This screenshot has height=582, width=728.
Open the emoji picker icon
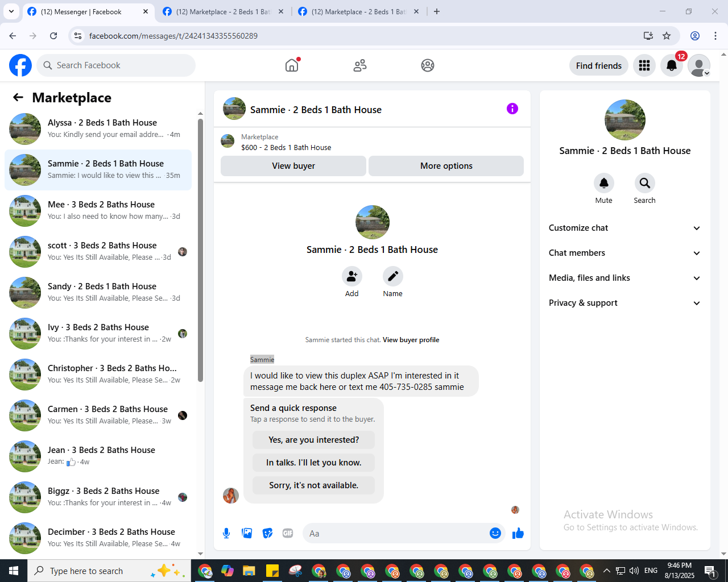point(495,533)
